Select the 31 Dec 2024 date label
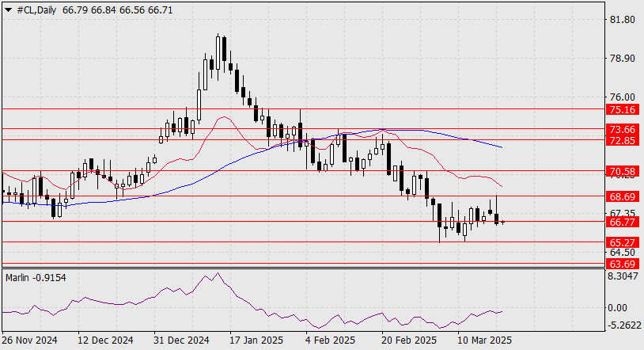The width and height of the screenshot is (644, 350). pos(181,340)
